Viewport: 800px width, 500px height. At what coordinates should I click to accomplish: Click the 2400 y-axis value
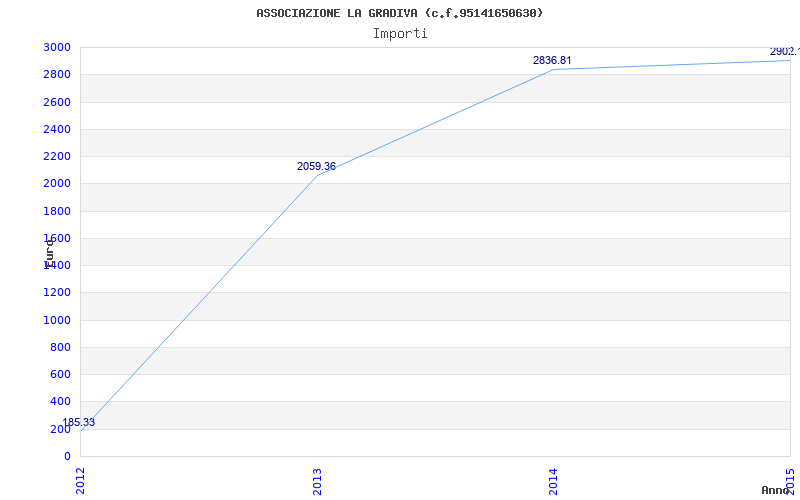point(57,129)
